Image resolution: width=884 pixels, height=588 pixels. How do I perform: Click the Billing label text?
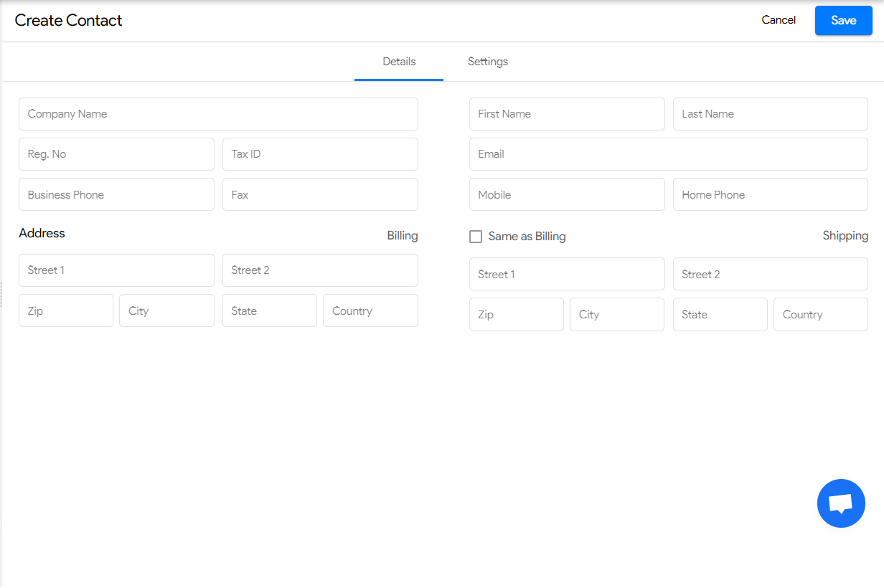(403, 236)
